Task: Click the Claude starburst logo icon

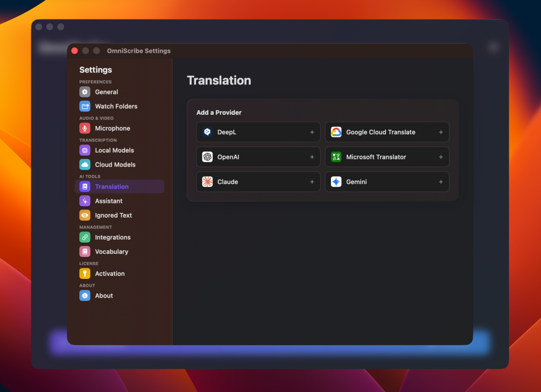Action: click(x=207, y=182)
